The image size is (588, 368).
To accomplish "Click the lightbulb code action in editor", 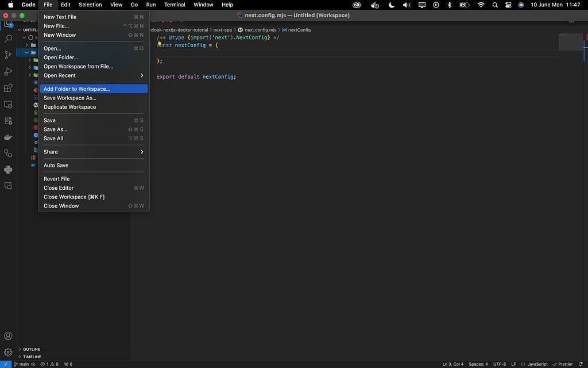I will (159, 44).
